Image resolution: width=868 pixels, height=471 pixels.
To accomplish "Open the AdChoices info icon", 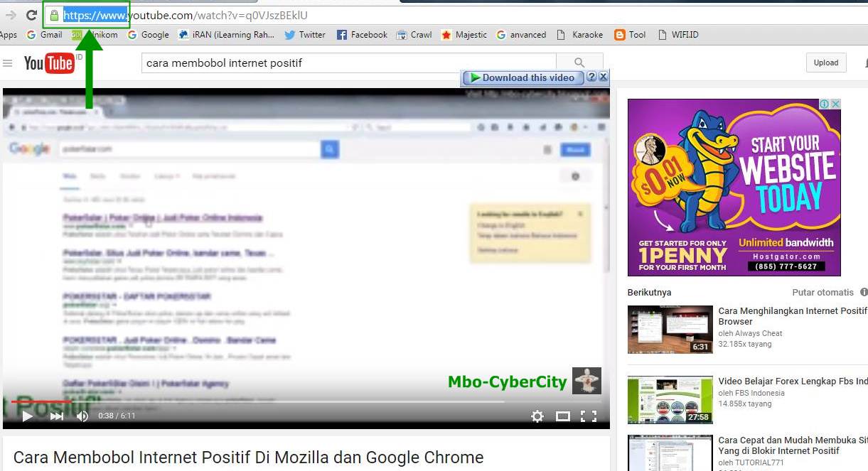I will [824, 104].
